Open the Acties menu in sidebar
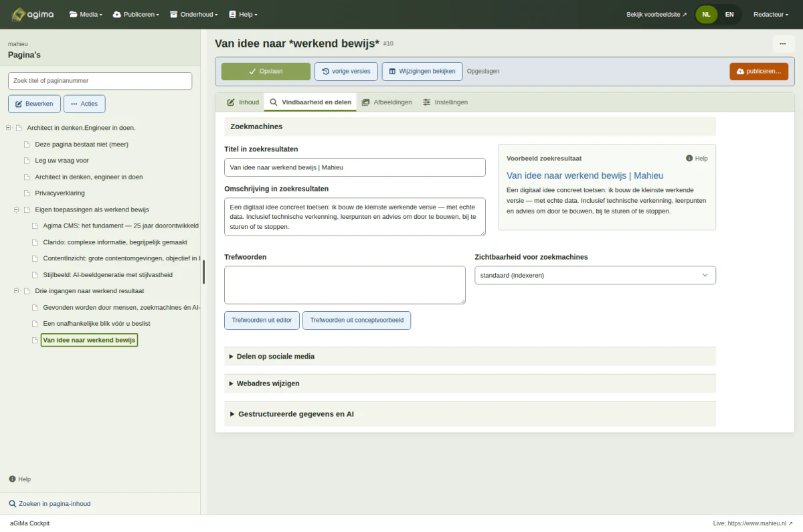Image resolution: width=803 pixels, height=532 pixels. 84,104
